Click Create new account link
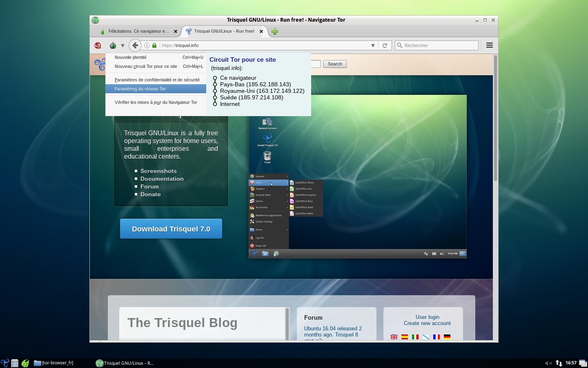588x368 pixels. coord(427,323)
